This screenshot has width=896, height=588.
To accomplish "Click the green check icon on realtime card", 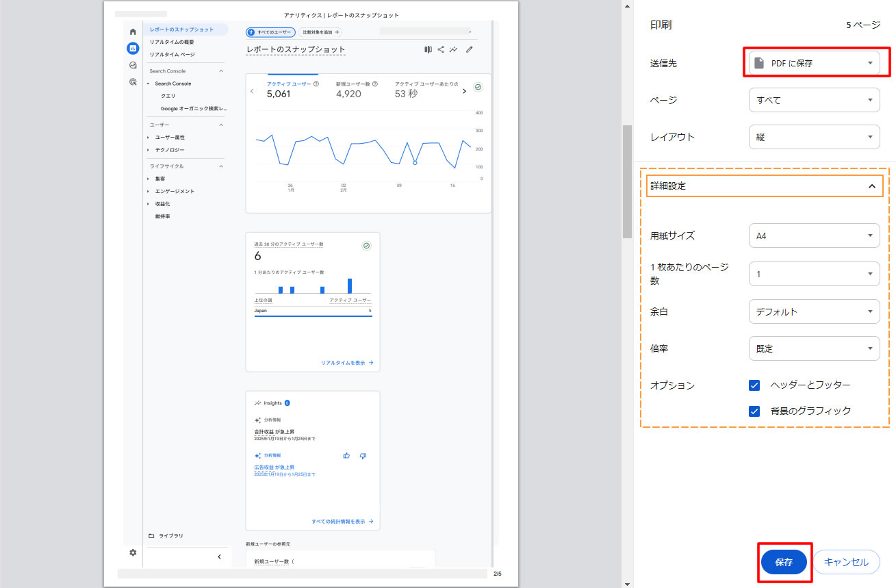I will 366,246.
